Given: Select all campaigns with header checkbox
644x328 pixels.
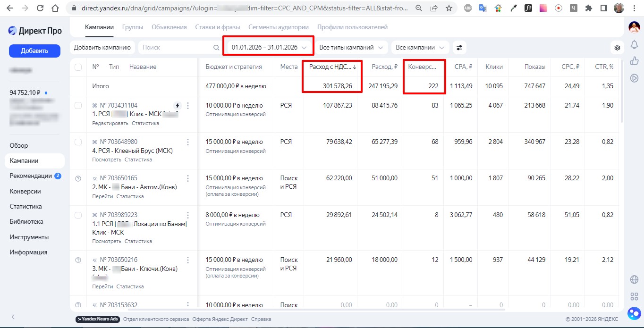Looking at the screenshot, I should 78,67.
